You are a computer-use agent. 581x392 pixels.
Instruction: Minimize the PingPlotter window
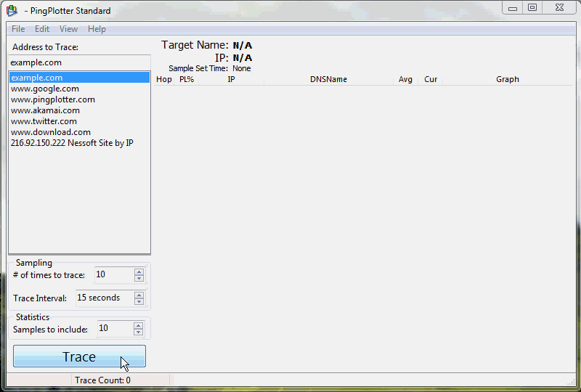[513, 8]
